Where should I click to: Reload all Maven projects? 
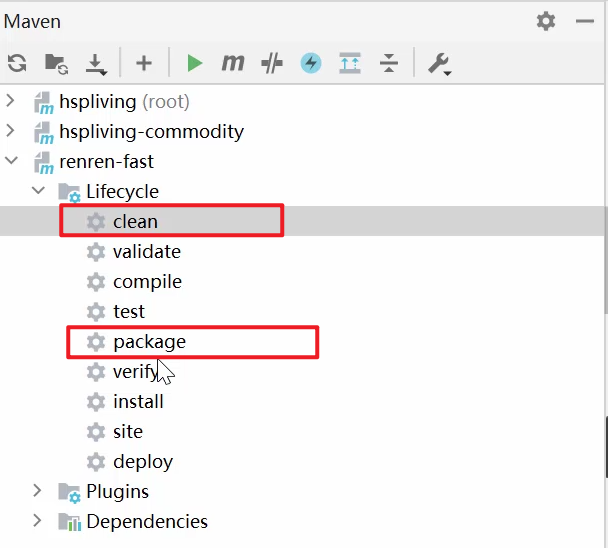tap(17, 63)
